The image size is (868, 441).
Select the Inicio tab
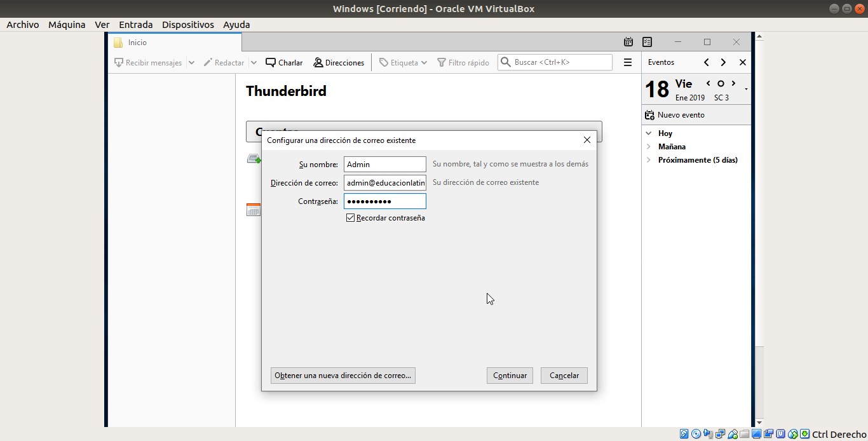point(175,43)
